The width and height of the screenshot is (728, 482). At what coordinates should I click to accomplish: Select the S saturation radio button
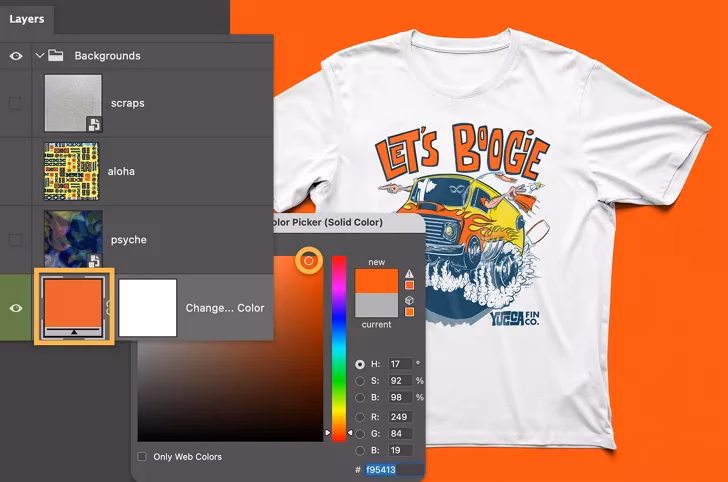[x=361, y=381]
